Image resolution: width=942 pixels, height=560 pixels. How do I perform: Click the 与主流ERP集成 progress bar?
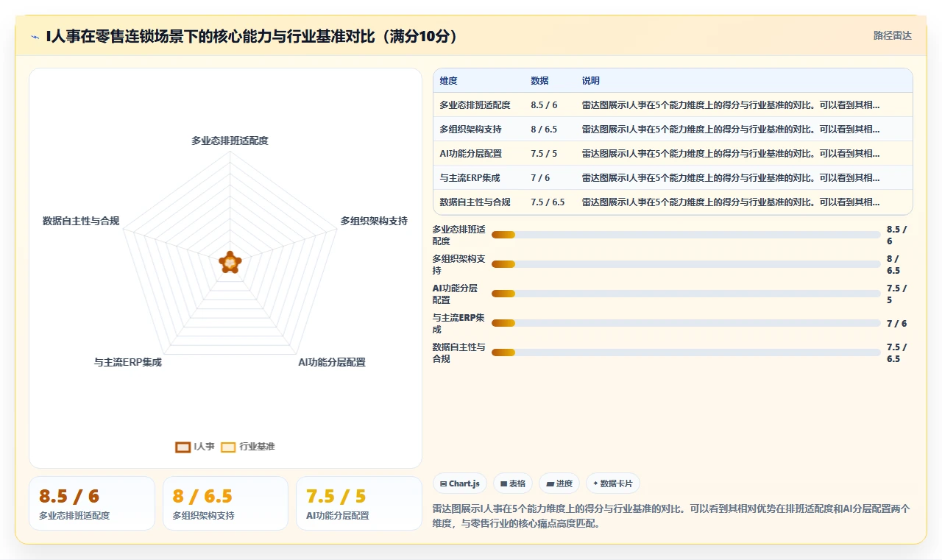click(x=686, y=323)
